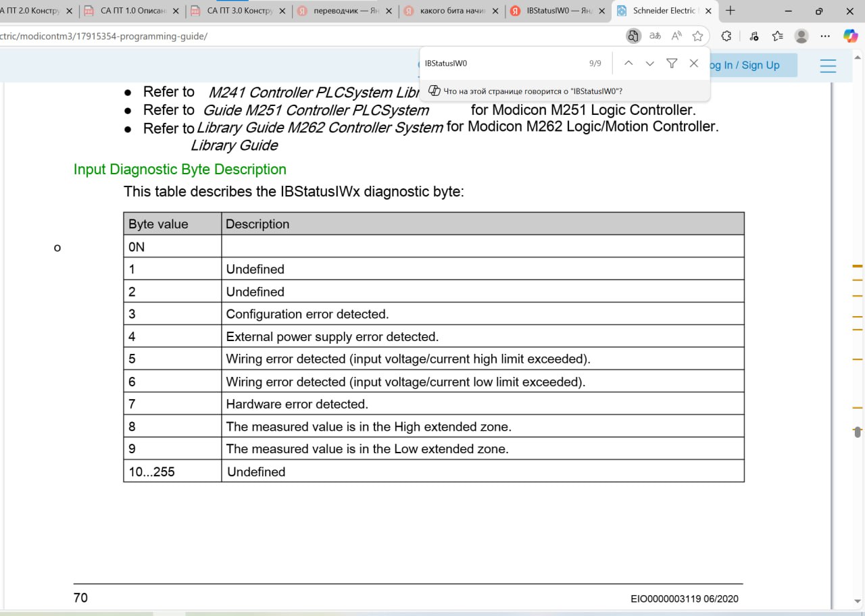Click 'Hardware error detected.' cell
This screenshot has height=616, width=865.
[x=483, y=404]
